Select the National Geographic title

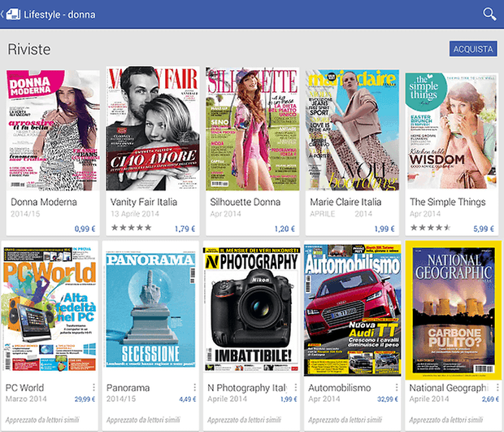(x=449, y=388)
